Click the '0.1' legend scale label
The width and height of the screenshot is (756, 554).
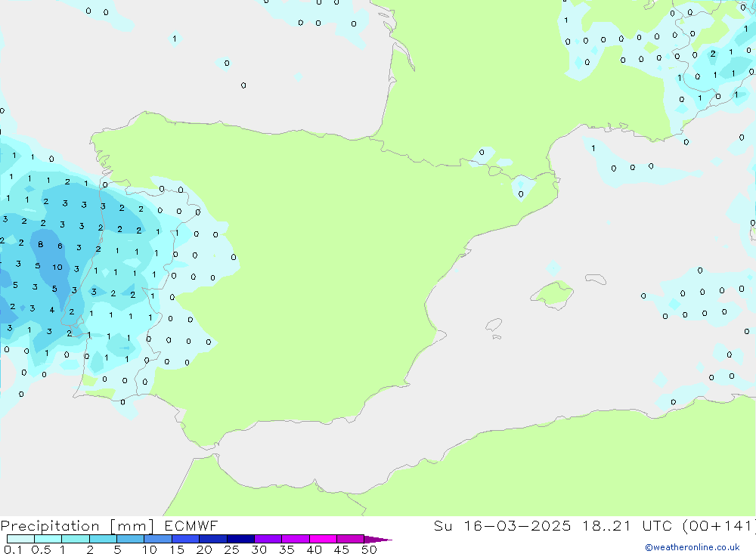pos(13,549)
